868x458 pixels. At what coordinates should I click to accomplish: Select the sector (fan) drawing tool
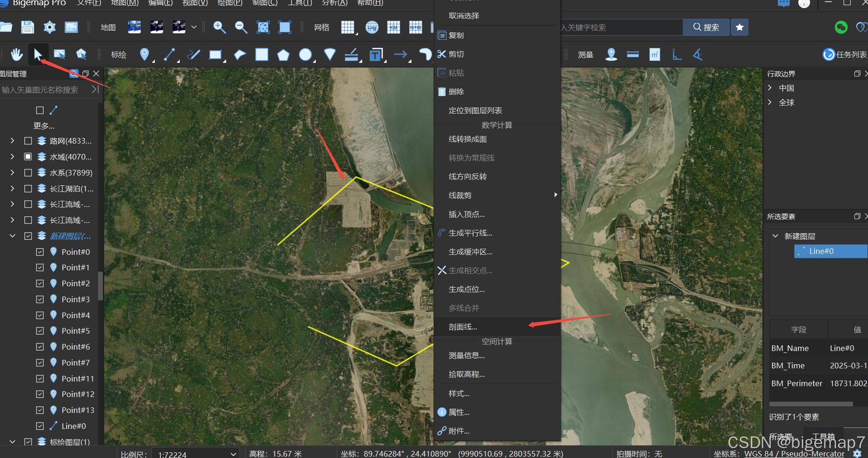pyautogui.click(x=330, y=54)
